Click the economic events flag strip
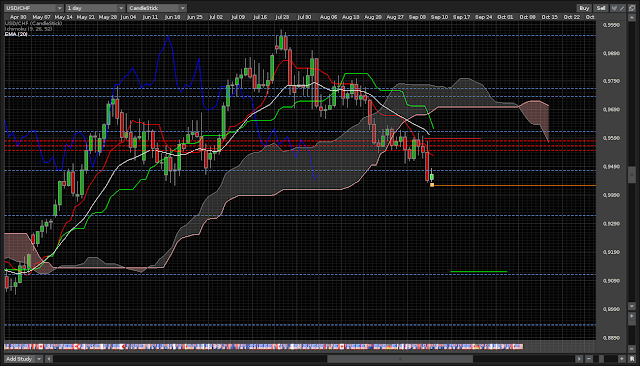The height and width of the screenshot is (366, 640). click(x=263, y=347)
